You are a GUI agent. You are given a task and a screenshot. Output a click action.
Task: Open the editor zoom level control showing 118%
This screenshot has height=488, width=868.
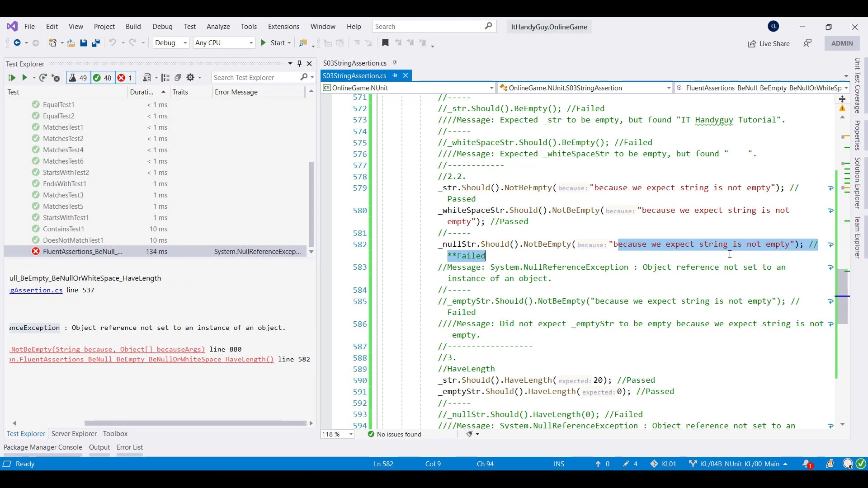[337, 434]
